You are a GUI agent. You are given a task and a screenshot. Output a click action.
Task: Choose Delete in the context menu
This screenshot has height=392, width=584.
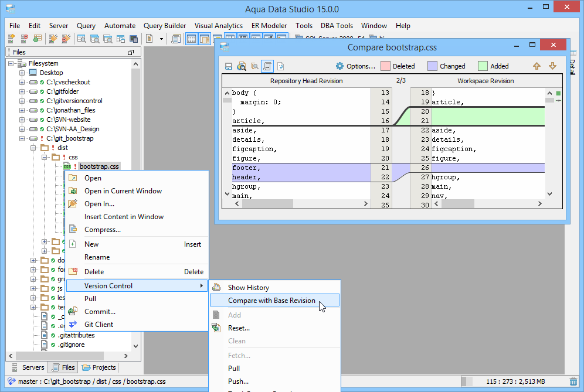(x=137, y=272)
